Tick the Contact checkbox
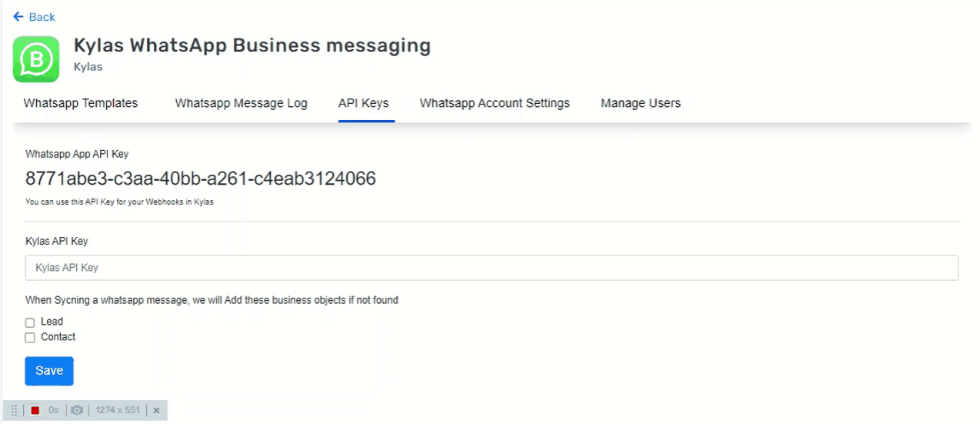980x424 pixels. (30, 338)
